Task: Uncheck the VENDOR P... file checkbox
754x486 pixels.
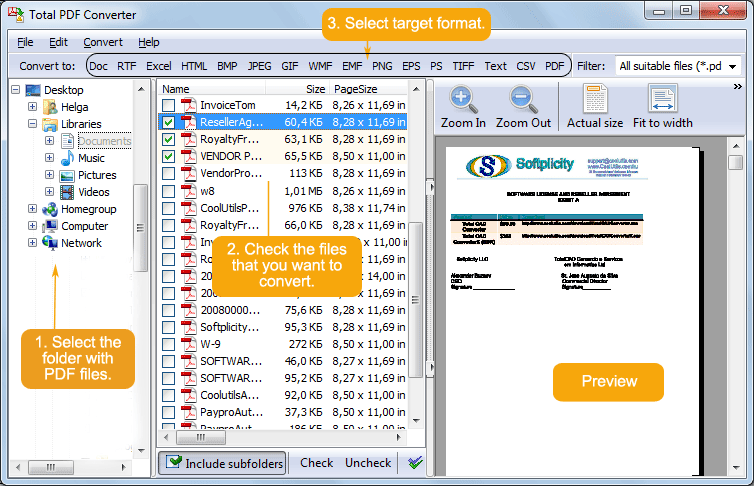Action: (x=168, y=156)
